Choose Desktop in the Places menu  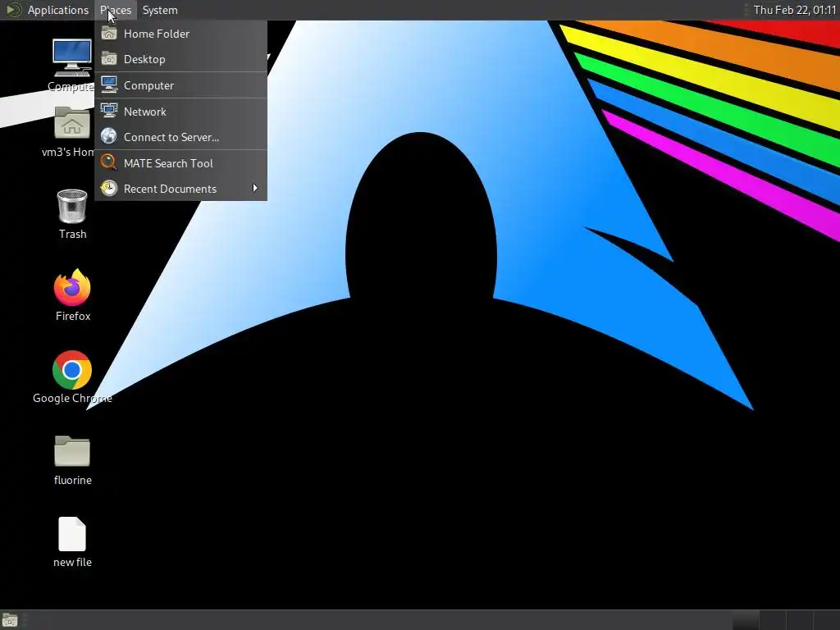coord(181,59)
